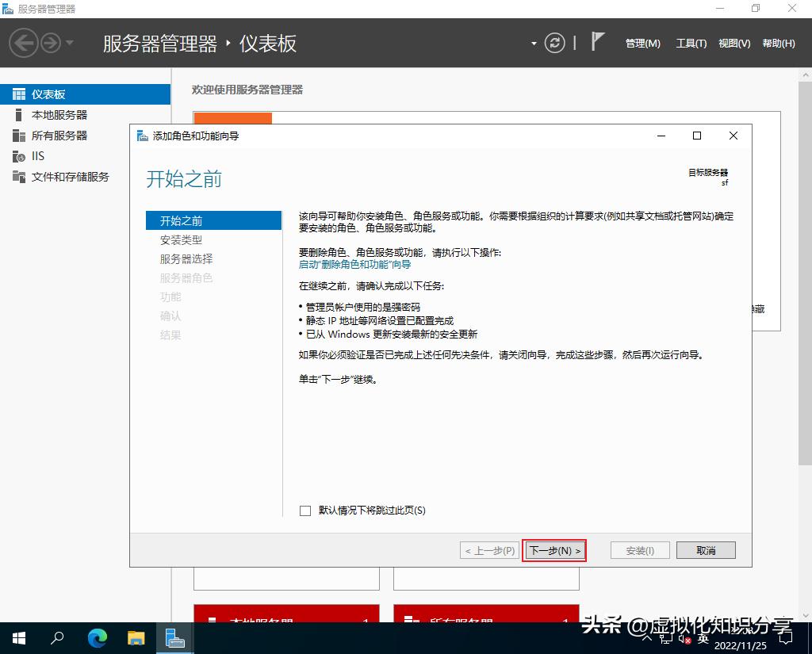Click the 下一步(N) button

point(554,550)
